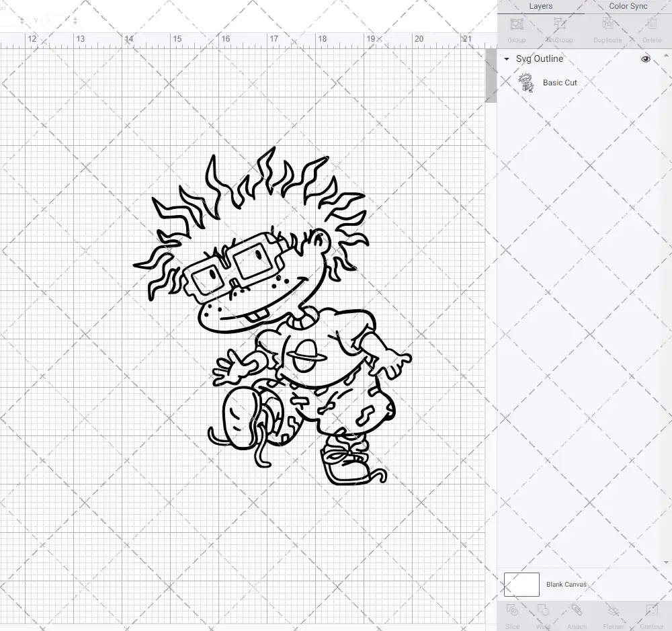Switch to the Layers tab
672x631 pixels.
click(x=540, y=7)
